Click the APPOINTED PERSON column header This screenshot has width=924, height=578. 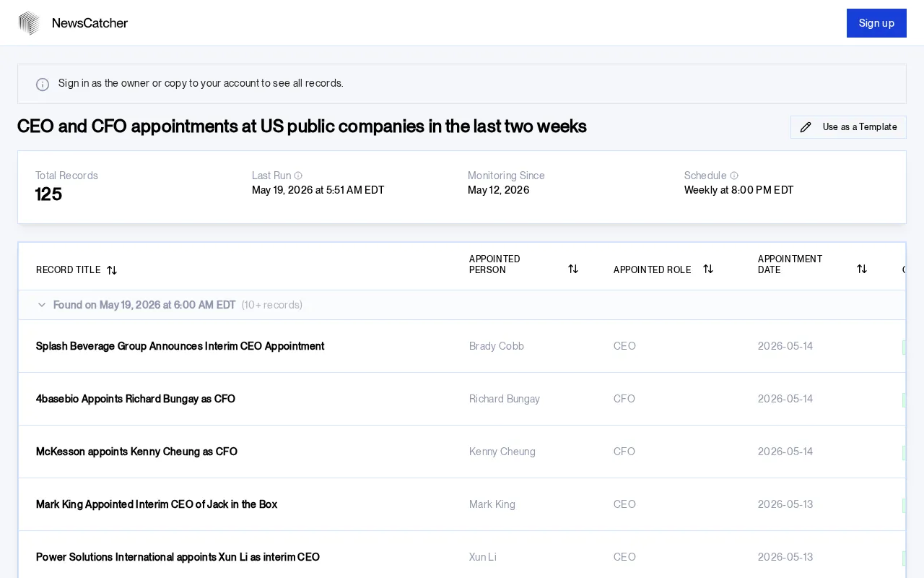[x=494, y=264]
